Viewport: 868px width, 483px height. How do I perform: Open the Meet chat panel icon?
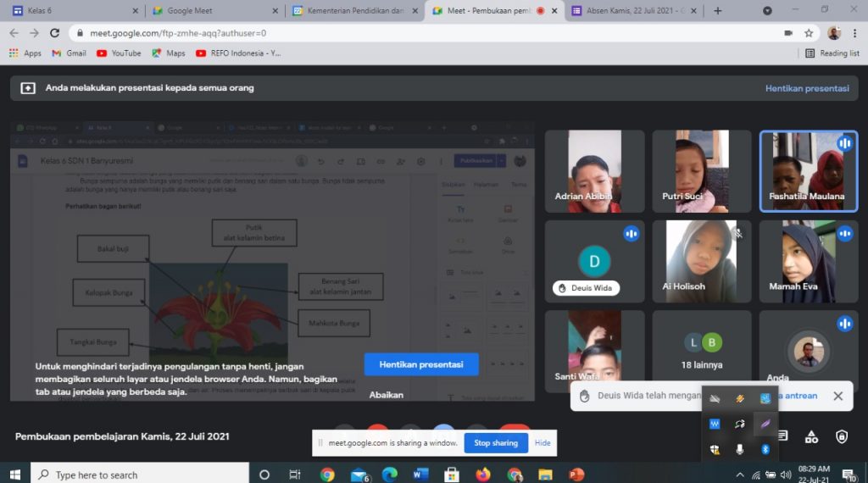point(782,436)
